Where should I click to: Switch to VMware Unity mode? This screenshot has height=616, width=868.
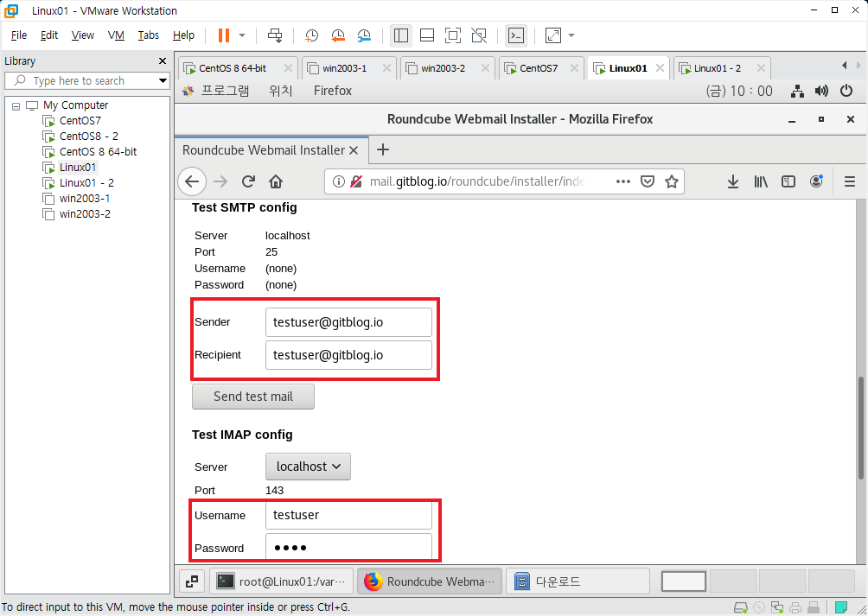pos(479,35)
